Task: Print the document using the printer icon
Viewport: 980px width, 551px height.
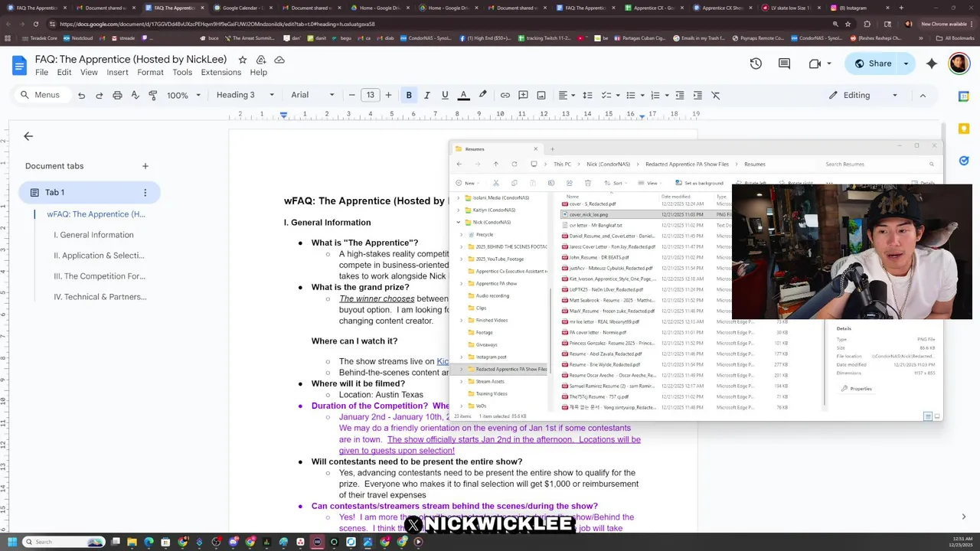Action: [117, 95]
